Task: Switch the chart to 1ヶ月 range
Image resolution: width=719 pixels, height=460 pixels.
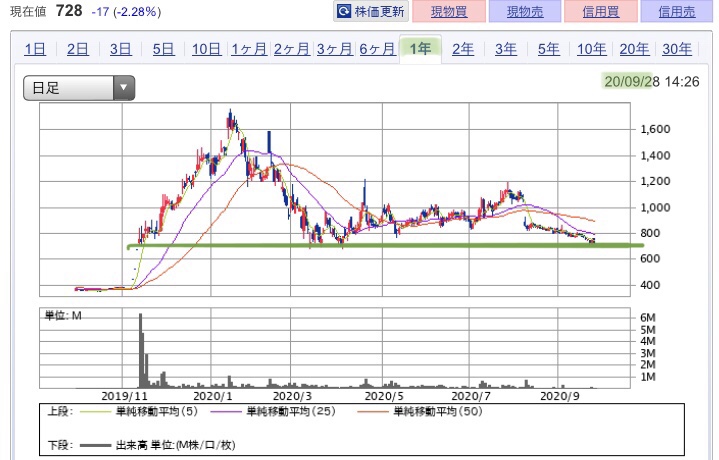Action: [249, 49]
